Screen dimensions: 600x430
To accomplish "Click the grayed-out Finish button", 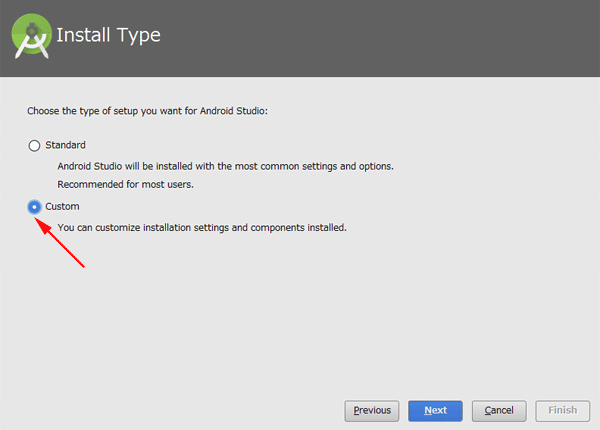I will pos(562,411).
